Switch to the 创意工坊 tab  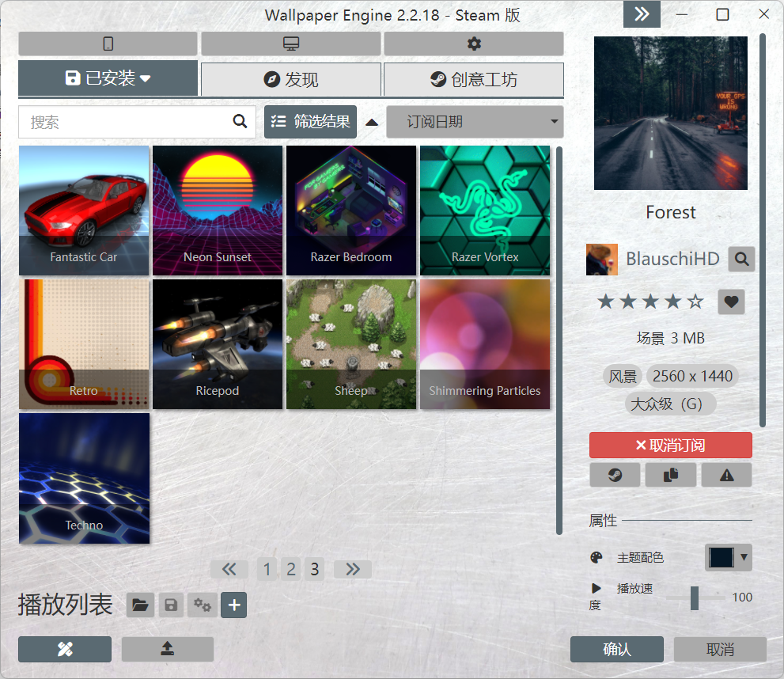pyautogui.click(x=473, y=79)
